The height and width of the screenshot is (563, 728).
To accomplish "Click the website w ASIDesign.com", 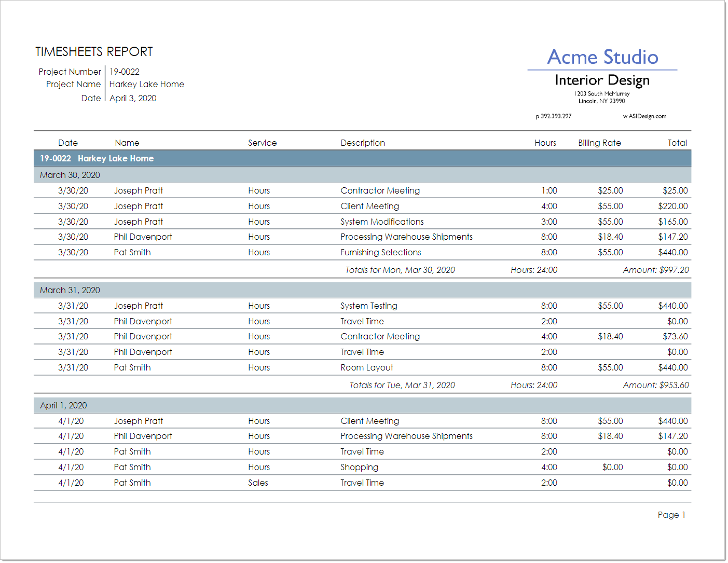I will tap(644, 116).
